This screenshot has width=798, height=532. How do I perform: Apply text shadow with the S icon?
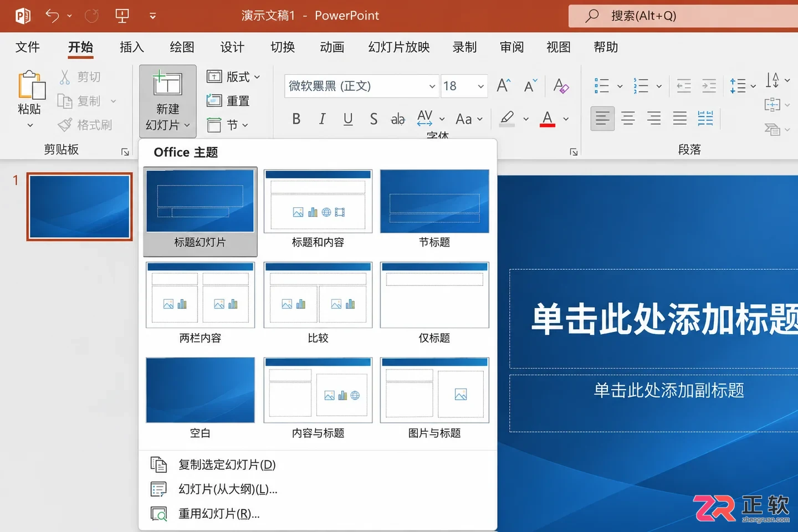click(x=374, y=119)
